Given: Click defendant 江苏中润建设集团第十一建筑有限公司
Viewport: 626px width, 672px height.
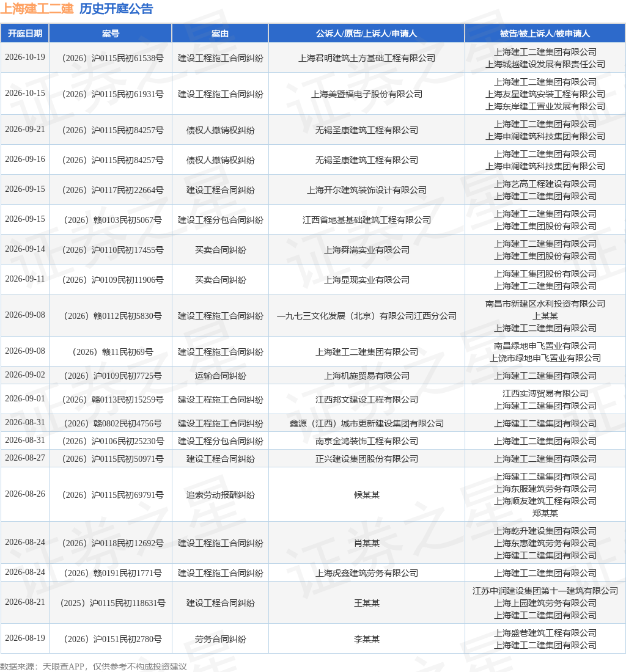Looking at the screenshot, I should 545,591.
